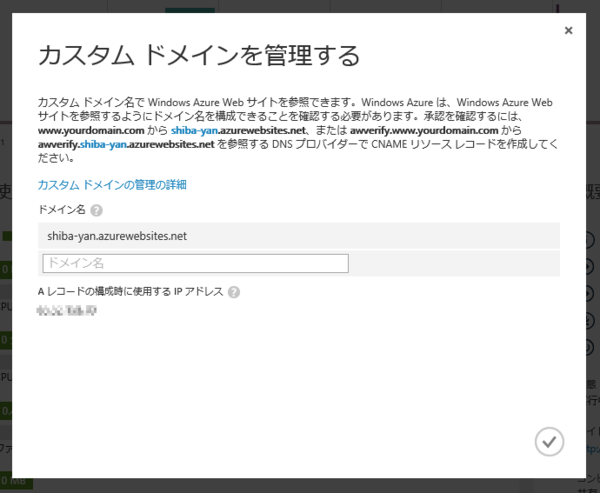This screenshot has height=493, width=600.
Task: Click bold www.yourdomain.com text in description
Action: pos(91,131)
